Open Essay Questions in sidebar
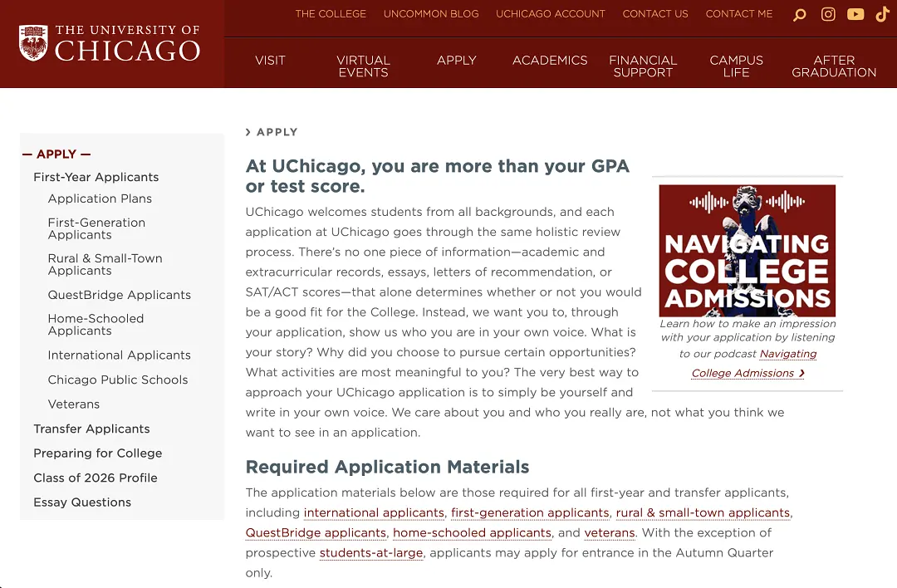The image size is (897, 588). 82,502
